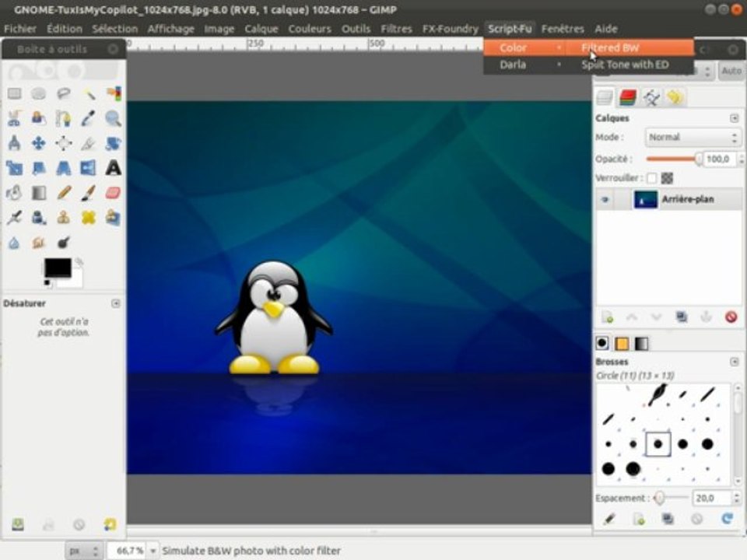Delete the layer with red button
This screenshot has width=747, height=560.
coord(731,317)
